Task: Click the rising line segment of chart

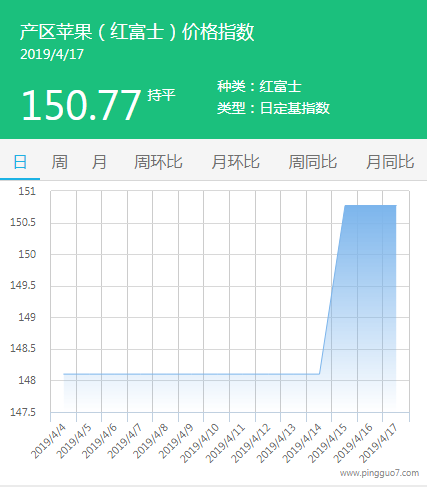Action: coord(332,289)
